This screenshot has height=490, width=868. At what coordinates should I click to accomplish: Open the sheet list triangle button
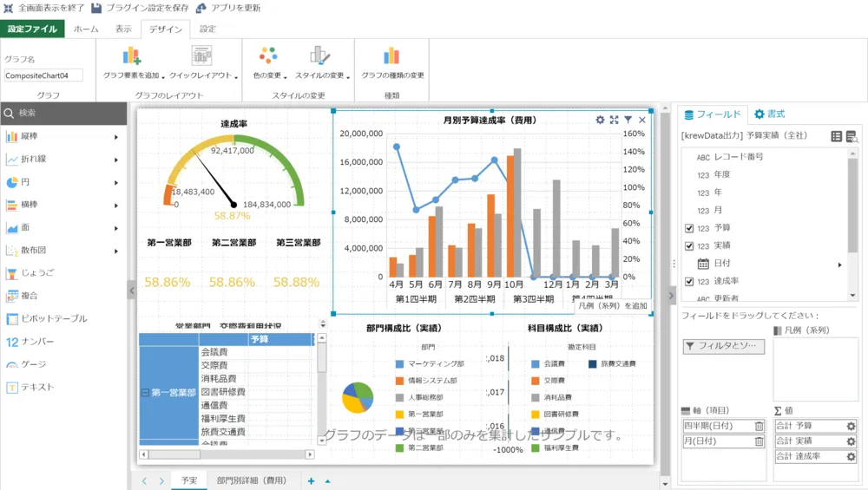pyautogui.click(x=328, y=481)
